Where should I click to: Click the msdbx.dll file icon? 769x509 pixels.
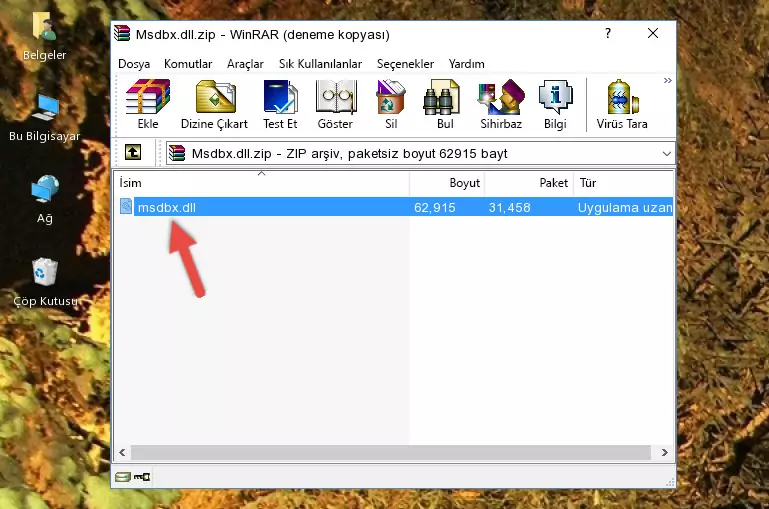pos(126,206)
